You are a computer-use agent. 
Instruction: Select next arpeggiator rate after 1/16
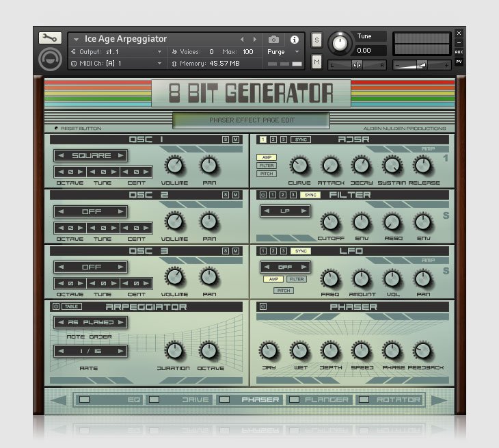(120, 351)
